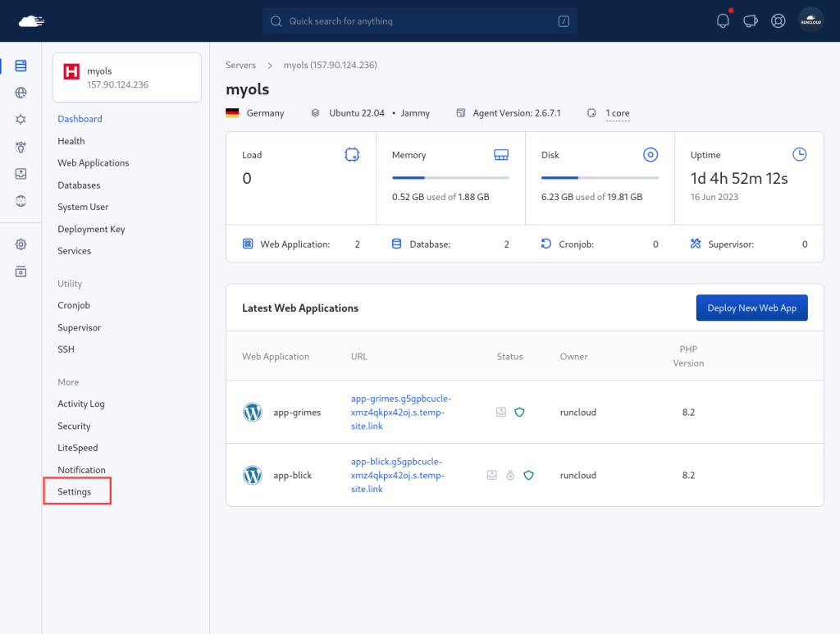This screenshot has height=634, width=840.
Task: Open SSH under Utility
Action: pos(66,349)
